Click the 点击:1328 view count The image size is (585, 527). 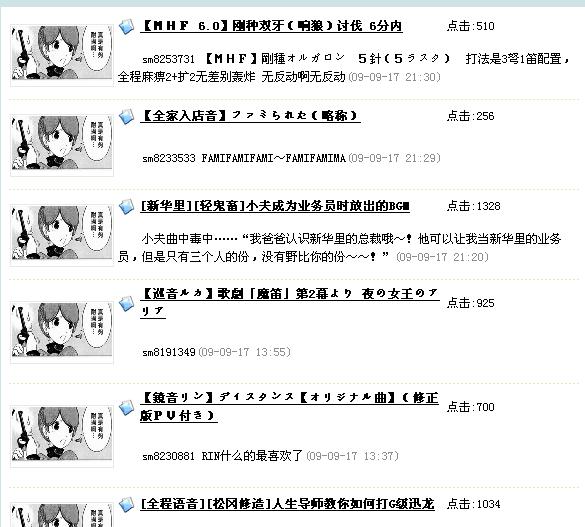pos(473,206)
